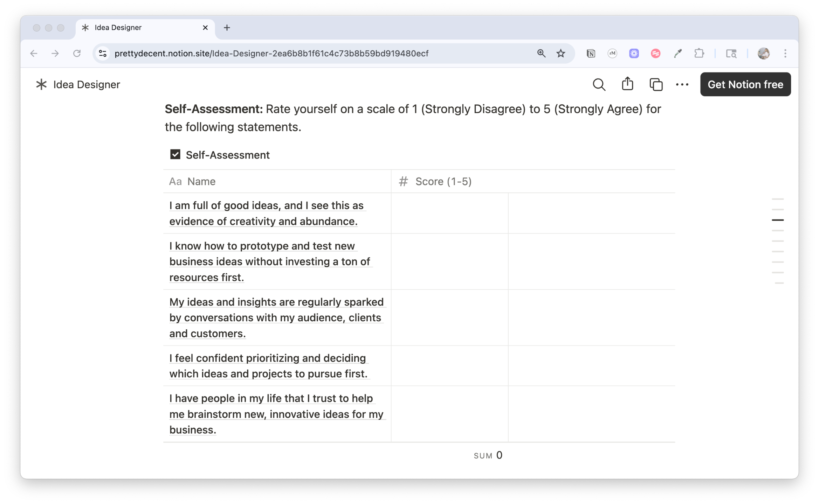819x504 pixels.
Task: Open the Score (1-5) column header
Action: (x=443, y=181)
